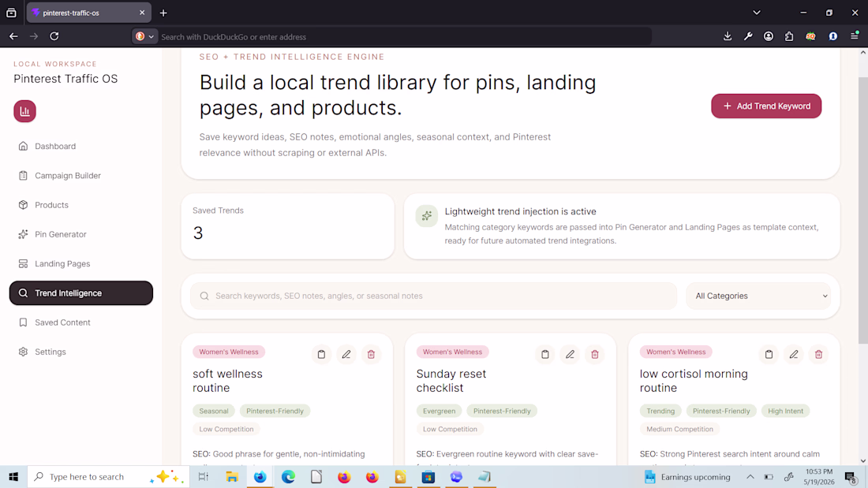Open the Pin Generator page
The image size is (868, 488).
tap(80, 234)
